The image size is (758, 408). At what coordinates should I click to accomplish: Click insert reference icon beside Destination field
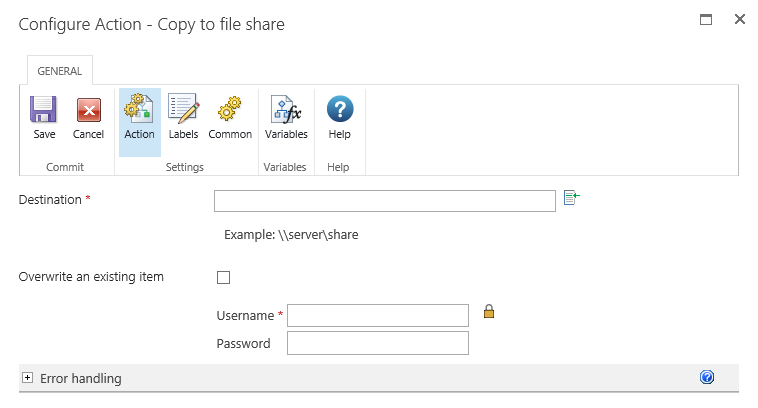click(x=571, y=198)
